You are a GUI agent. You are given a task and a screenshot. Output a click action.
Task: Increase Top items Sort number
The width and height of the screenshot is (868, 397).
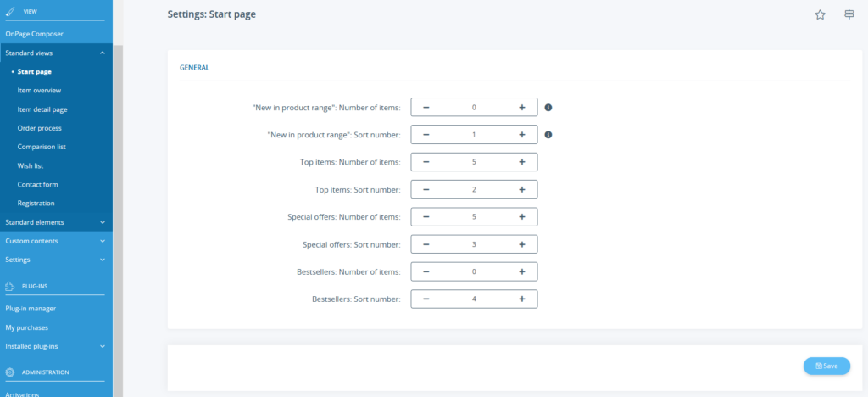[x=522, y=189]
